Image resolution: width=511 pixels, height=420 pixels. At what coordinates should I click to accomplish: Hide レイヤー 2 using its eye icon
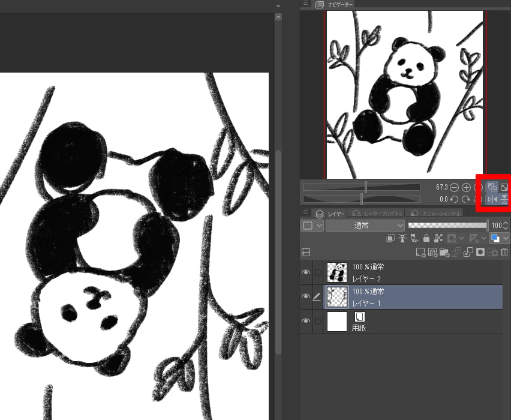(x=306, y=272)
